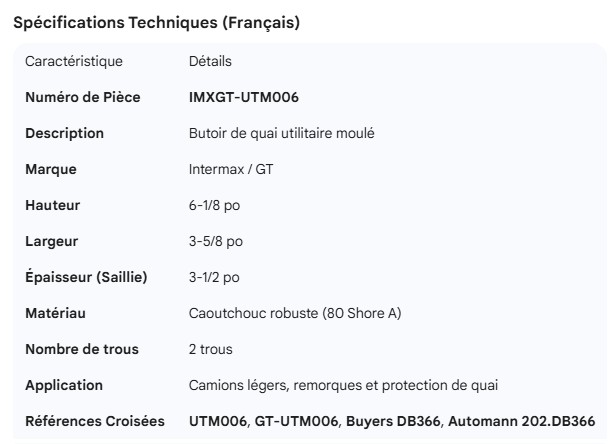Viewport: 615px width, 444px height.
Task: Click the "Hauteur" row label
Action: tap(53, 205)
